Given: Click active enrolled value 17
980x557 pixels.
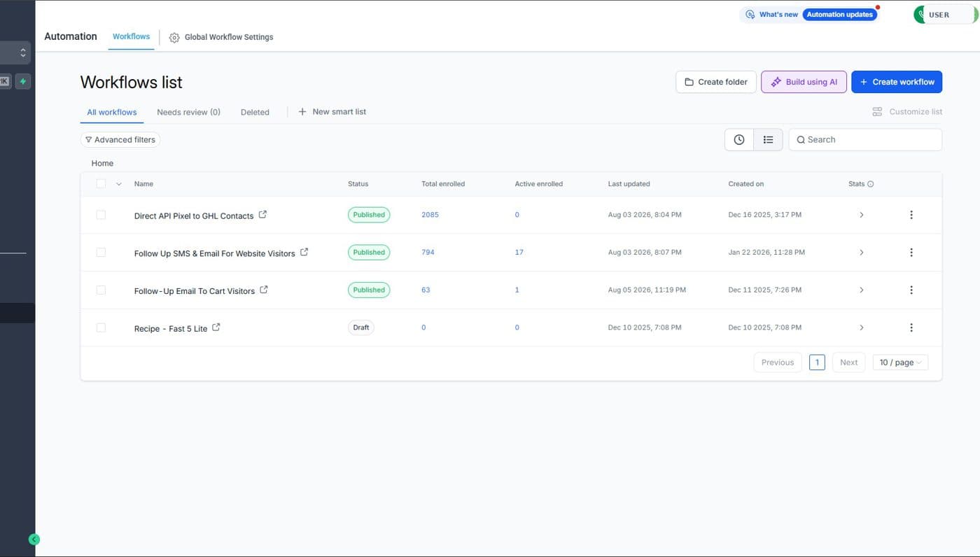Looking at the screenshot, I should pos(519,252).
